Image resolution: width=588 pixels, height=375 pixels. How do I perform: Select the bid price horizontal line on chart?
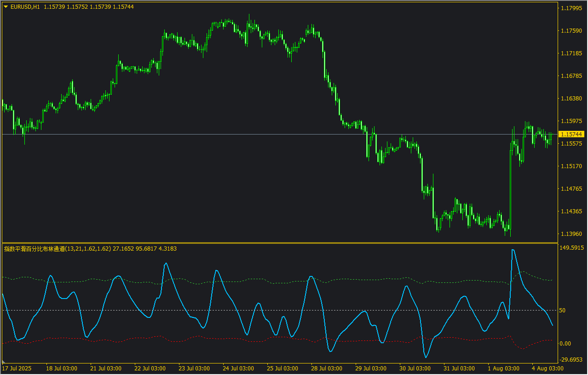tap(280, 134)
